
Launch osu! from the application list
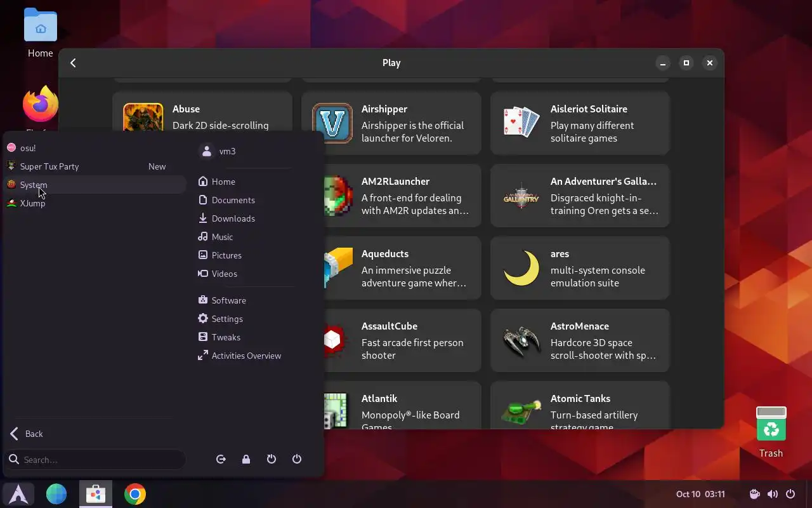95,148
